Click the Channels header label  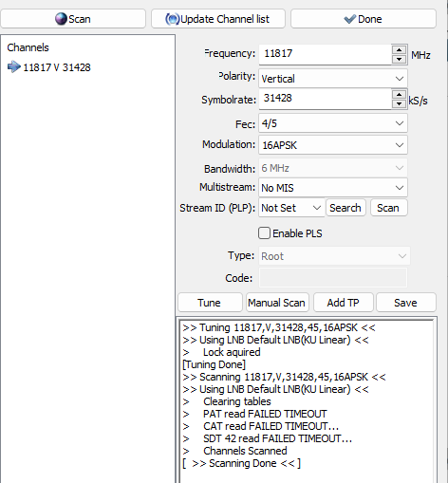(x=28, y=47)
